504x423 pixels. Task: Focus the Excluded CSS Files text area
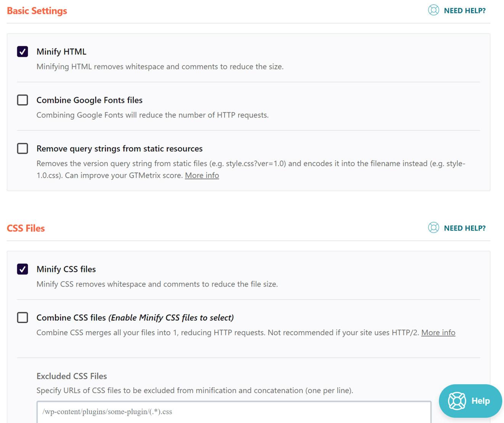(234, 412)
